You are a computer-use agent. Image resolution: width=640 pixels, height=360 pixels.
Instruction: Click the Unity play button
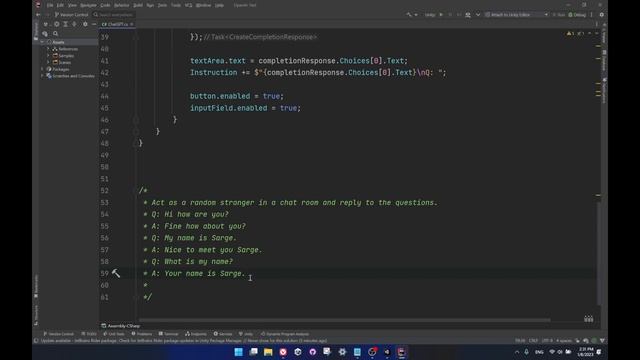pos(441,15)
